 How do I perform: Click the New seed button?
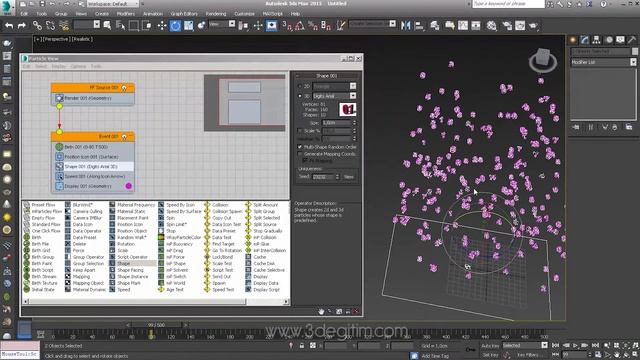349,177
